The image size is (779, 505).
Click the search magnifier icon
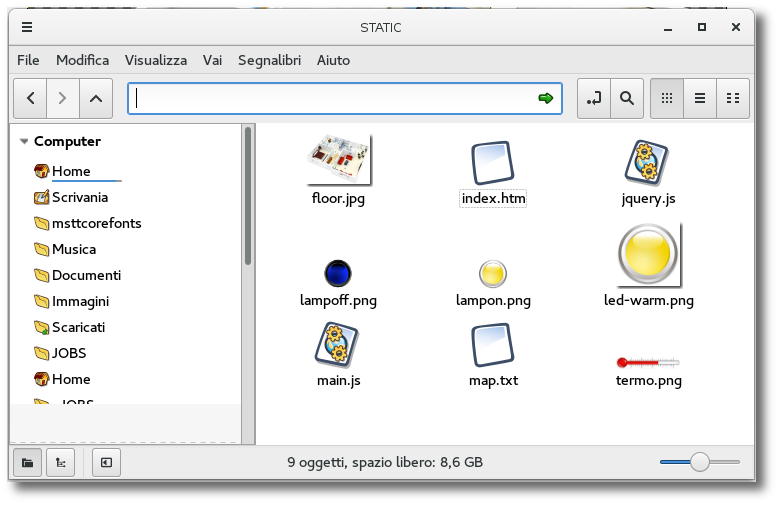626,98
